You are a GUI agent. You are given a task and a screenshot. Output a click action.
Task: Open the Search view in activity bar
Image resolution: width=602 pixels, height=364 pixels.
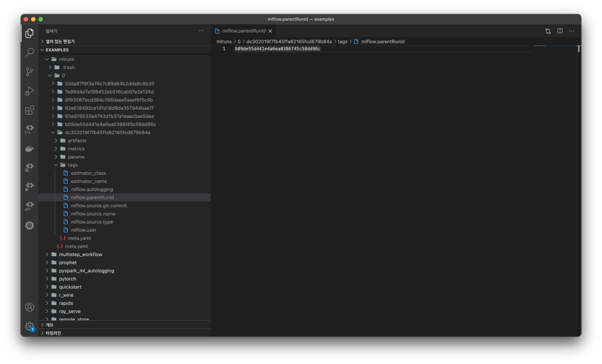tap(30, 52)
